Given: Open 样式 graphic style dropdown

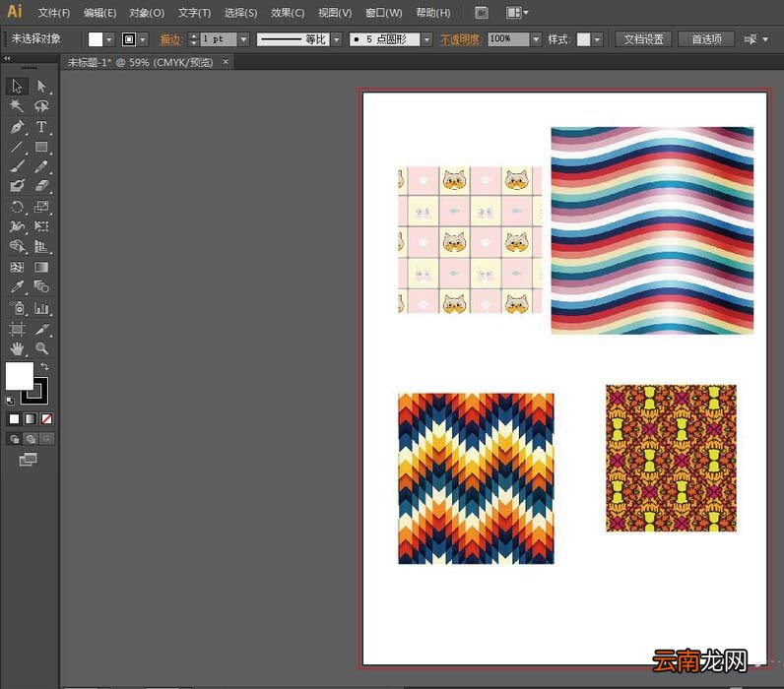Looking at the screenshot, I should pos(597,39).
